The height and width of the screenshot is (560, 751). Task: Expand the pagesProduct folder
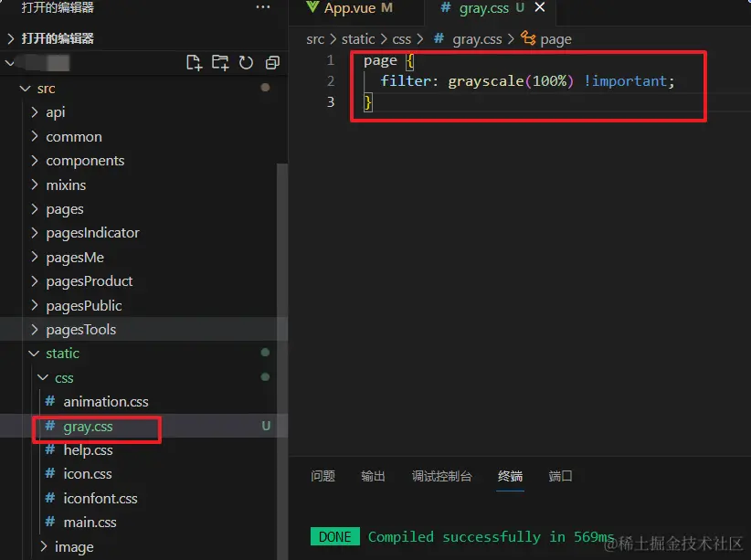(35, 281)
